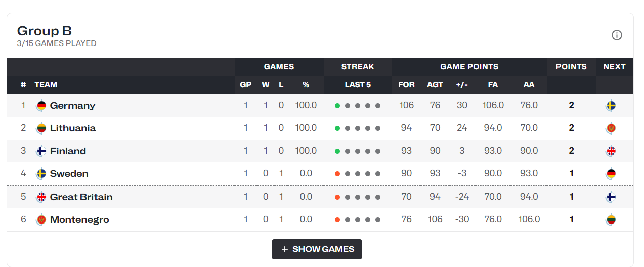Open the Great Britain team link
The height and width of the screenshot is (267, 644).
click(81, 197)
